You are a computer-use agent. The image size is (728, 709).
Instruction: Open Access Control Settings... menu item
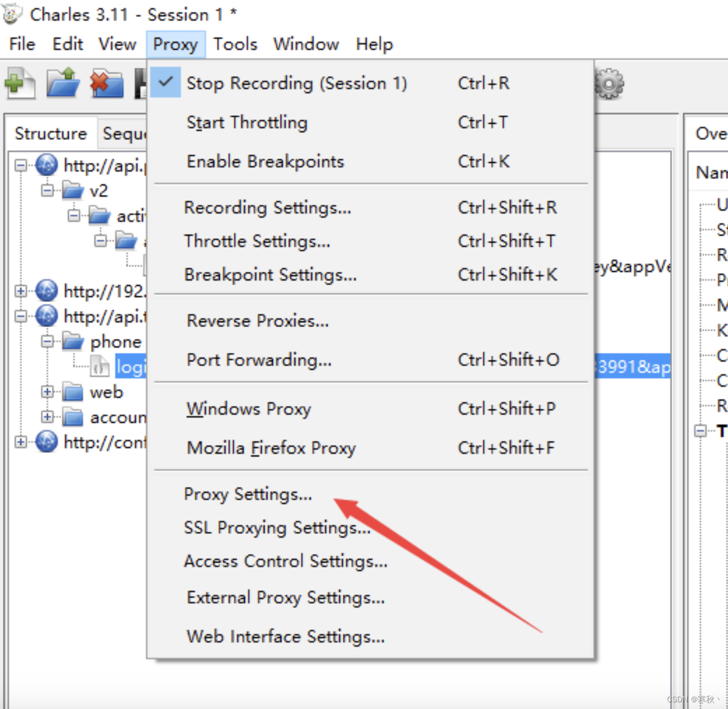tap(370, 561)
